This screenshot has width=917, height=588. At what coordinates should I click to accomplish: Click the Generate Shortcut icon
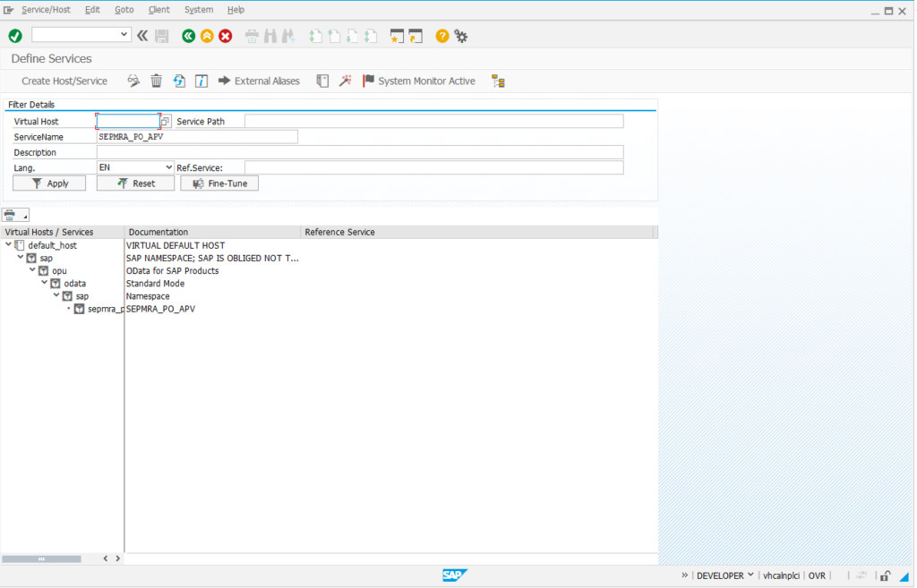[416, 36]
